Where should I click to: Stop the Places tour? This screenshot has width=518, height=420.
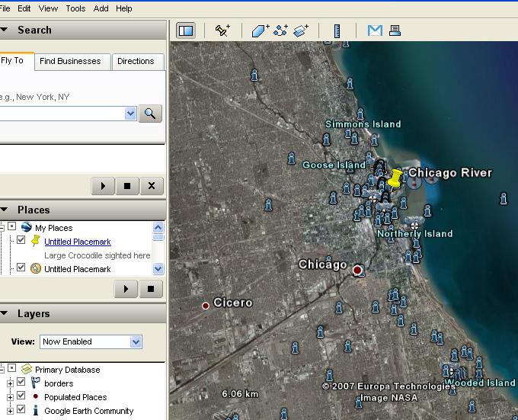click(151, 289)
